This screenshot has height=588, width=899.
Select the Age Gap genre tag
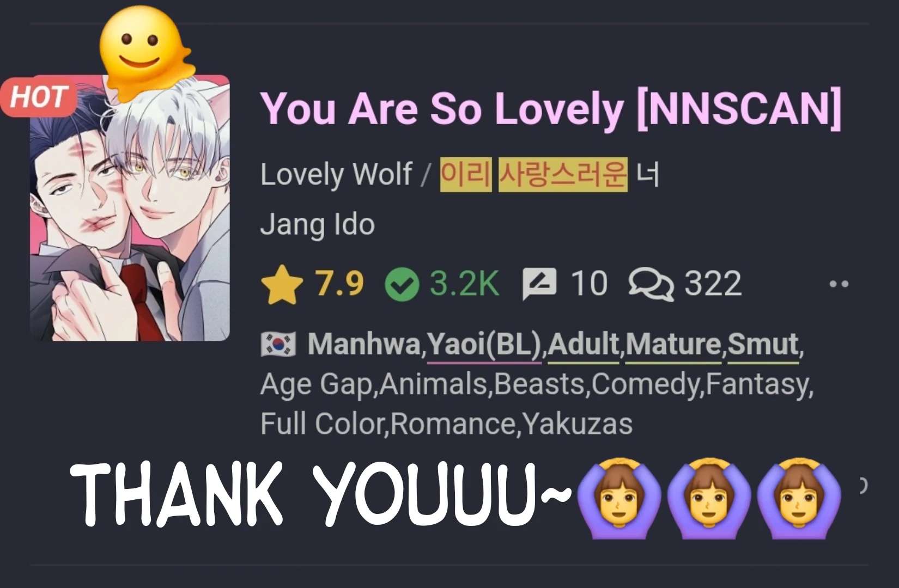coord(317,385)
